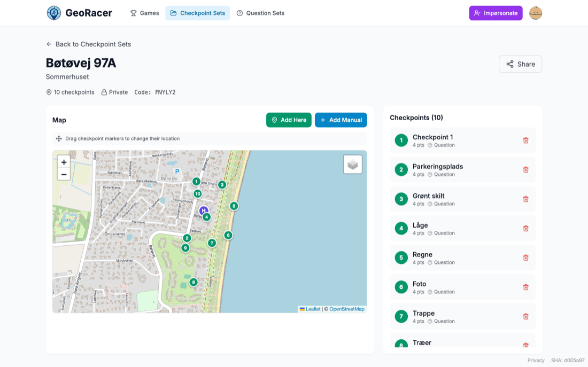Click the parking P symbol on map
The image size is (588, 367).
click(177, 171)
